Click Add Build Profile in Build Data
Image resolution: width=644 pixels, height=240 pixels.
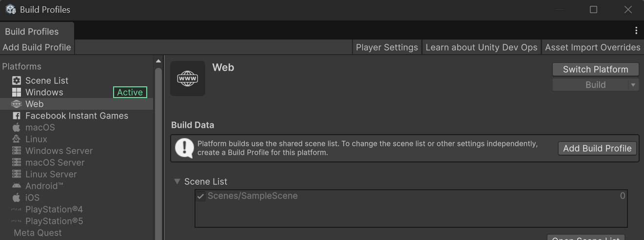(x=597, y=148)
